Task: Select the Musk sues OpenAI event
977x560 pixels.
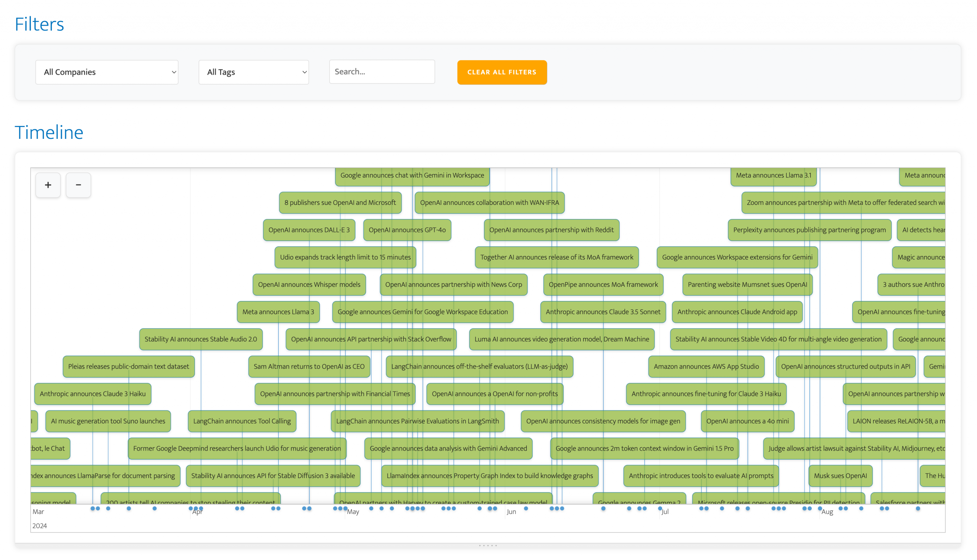Action: click(x=840, y=476)
